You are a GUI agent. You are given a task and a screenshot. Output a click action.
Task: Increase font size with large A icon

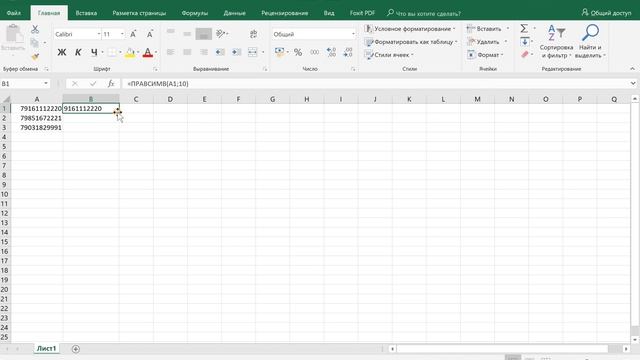(x=133, y=34)
